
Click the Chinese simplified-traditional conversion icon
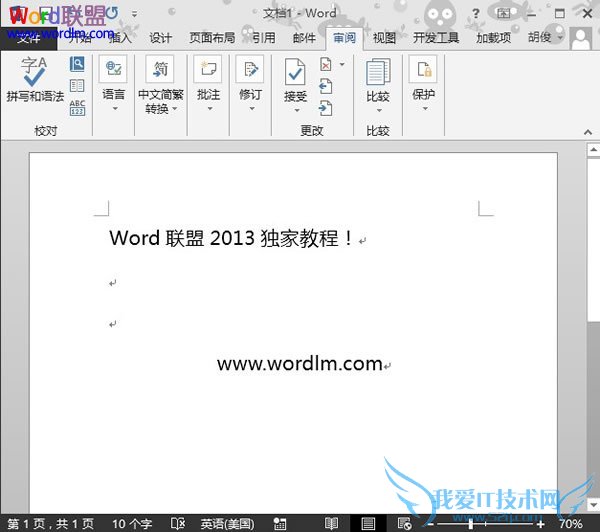tap(160, 69)
